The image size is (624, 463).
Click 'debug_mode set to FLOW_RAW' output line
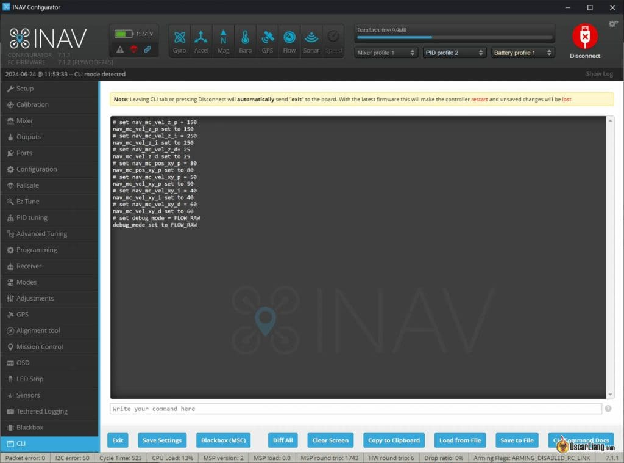point(155,225)
